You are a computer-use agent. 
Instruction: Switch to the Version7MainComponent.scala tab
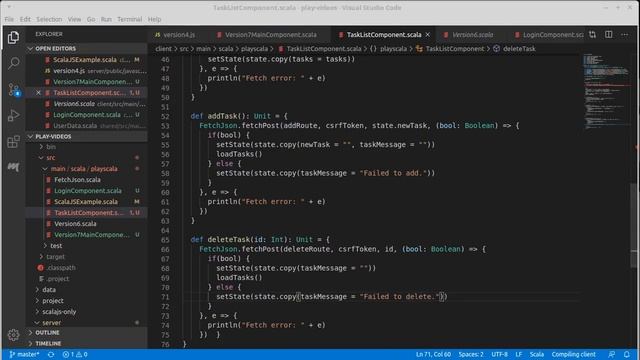(271, 35)
